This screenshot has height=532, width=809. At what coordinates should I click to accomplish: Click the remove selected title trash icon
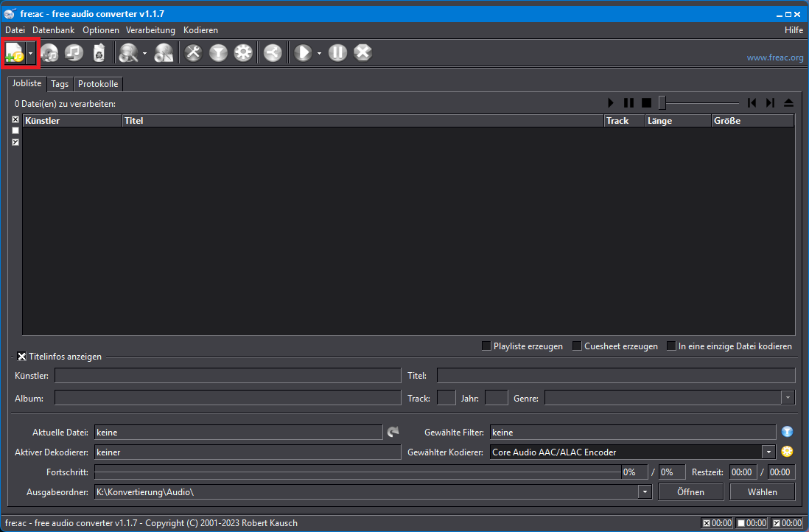point(99,53)
